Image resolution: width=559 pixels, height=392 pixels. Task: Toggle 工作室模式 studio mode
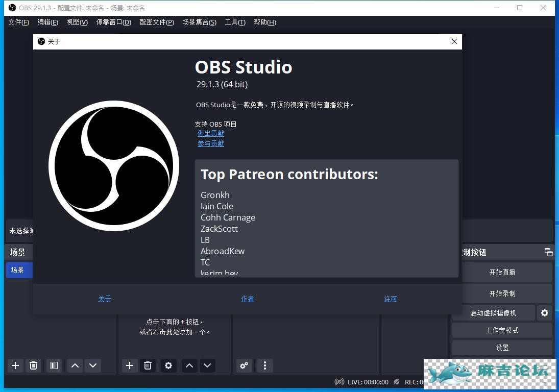tap(502, 330)
